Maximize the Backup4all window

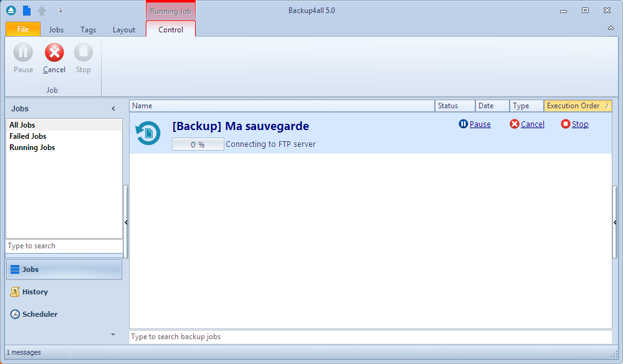point(585,11)
